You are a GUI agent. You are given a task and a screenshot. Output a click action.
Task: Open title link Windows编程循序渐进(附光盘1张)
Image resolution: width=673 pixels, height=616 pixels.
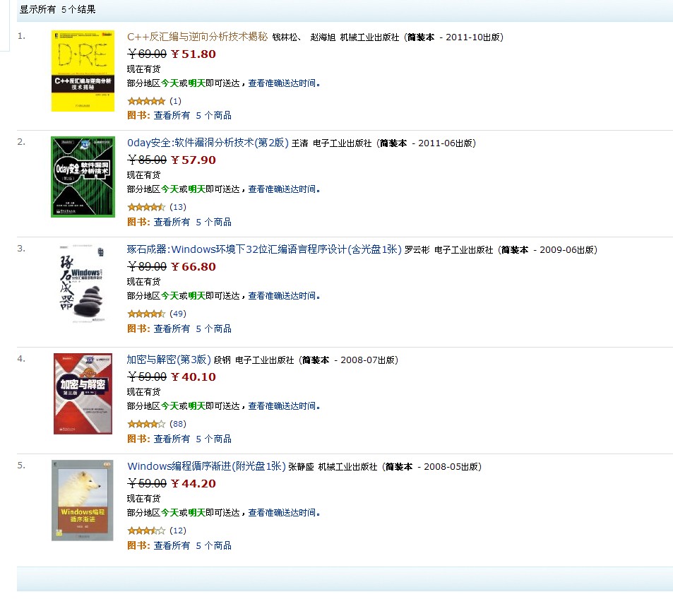pyautogui.click(x=206, y=466)
